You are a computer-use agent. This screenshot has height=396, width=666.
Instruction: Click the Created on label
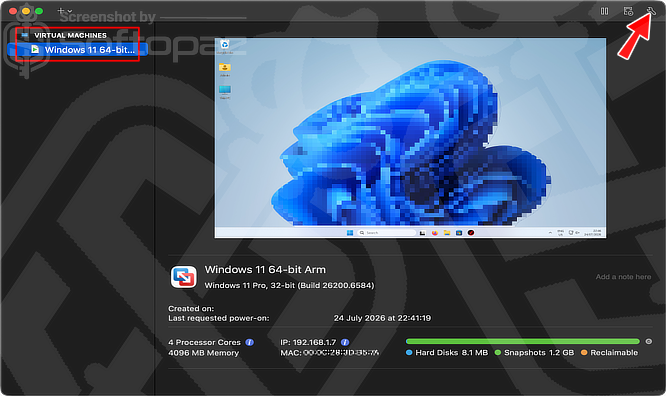[x=191, y=308]
